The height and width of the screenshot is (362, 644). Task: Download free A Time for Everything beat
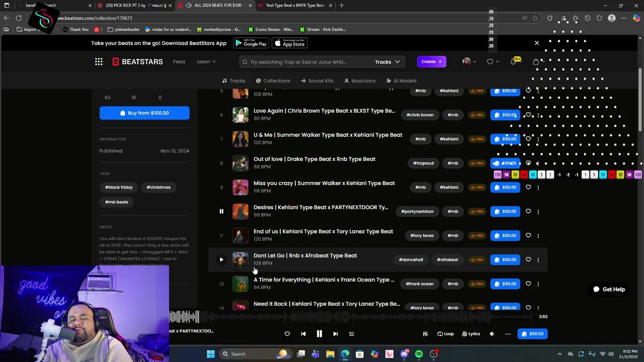477,284
